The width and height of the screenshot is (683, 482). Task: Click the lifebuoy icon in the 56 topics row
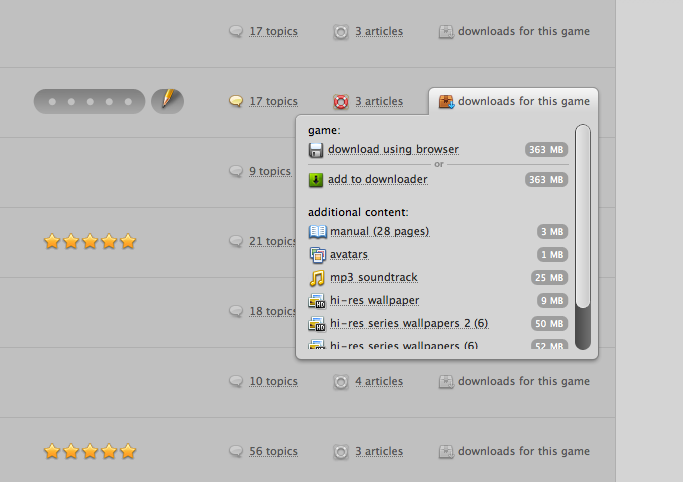coord(341,452)
